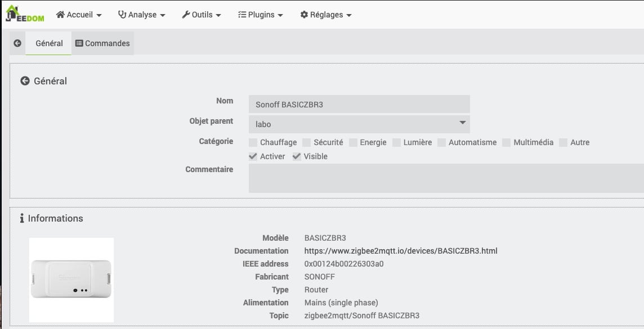Open the Réglages settings menu
Viewport: 644px width, 329px height.
[326, 15]
